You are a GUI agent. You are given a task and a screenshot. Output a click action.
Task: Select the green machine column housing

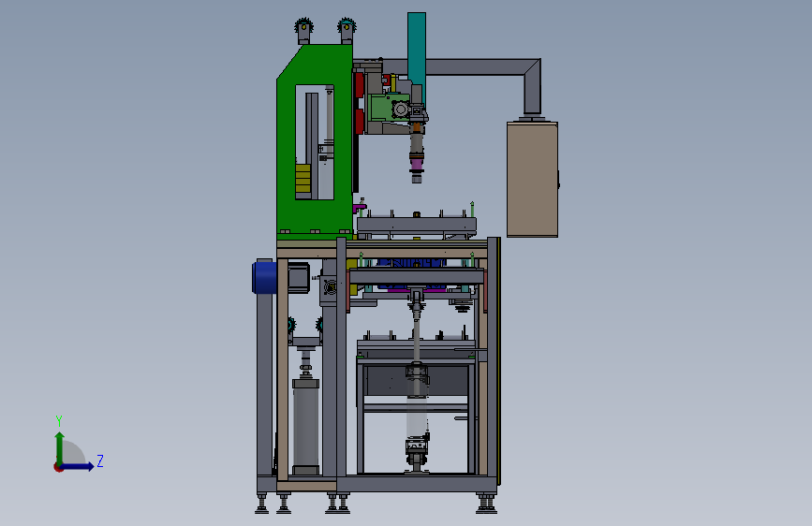pyautogui.click(x=315, y=142)
